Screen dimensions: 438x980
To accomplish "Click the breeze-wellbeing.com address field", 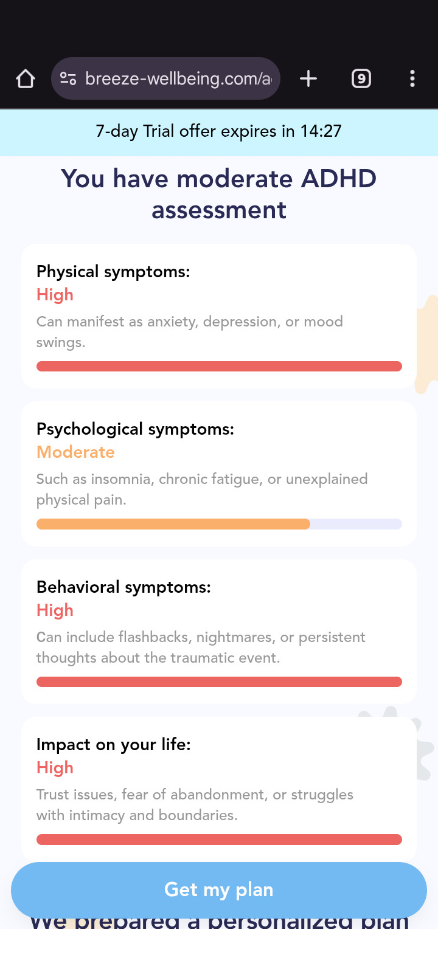I will [x=165, y=78].
